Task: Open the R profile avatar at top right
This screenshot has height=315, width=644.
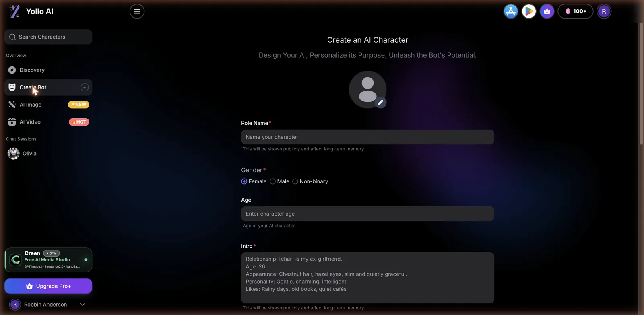Action: pos(604,11)
